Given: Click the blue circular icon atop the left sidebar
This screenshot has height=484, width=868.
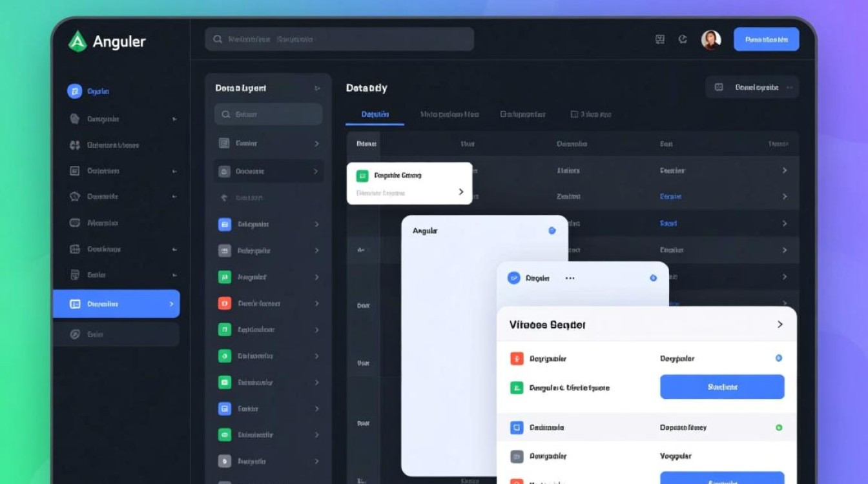Looking at the screenshot, I should 74,92.
